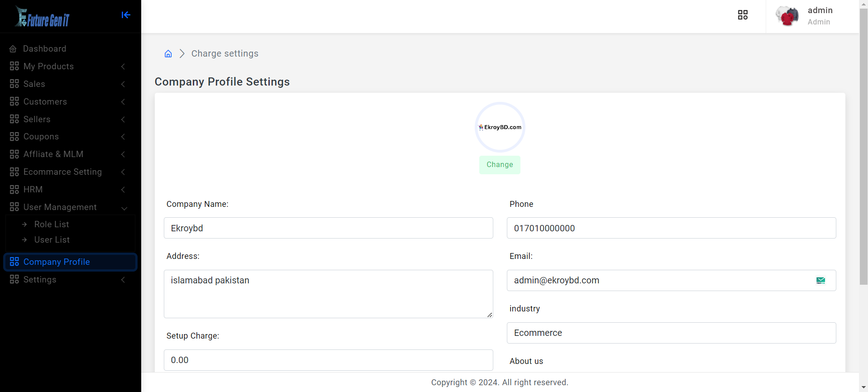Click inside the Company Name field
This screenshot has width=868, height=392.
(x=328, y=228)
